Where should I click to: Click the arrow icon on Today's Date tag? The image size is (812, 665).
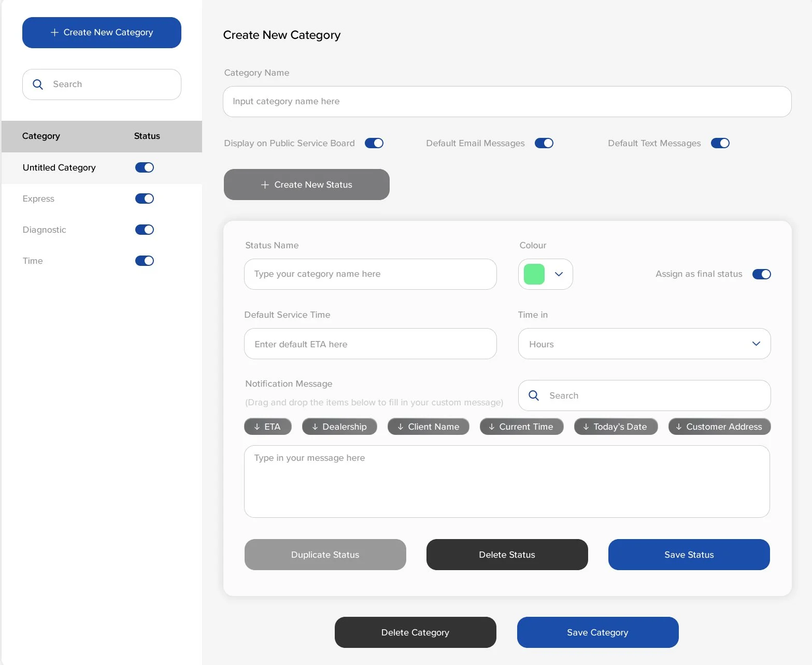[x=586, y=427]
